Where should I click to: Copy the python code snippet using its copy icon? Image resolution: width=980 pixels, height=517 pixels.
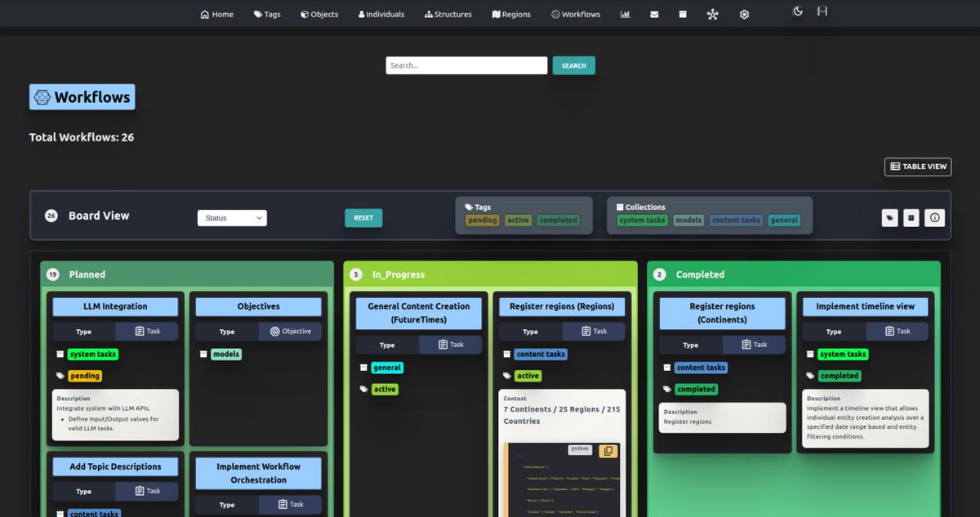[608, 450]
